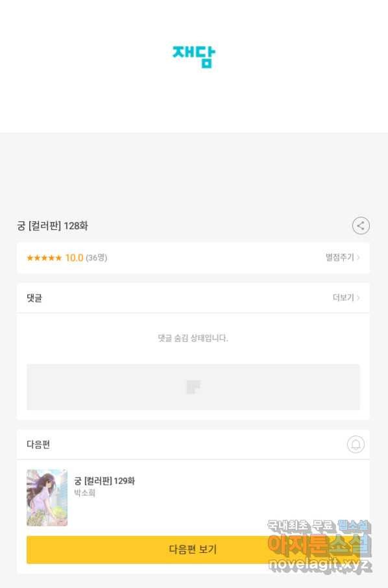Click the orange five-star rating
Viewport: 388px width, 588px height.
pyautogui.click(x=44, y=258)
